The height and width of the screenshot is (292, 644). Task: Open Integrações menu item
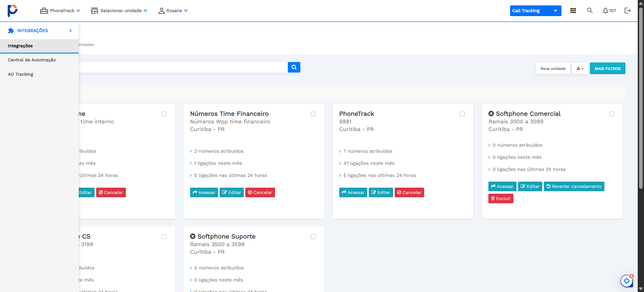coord(39,46)
